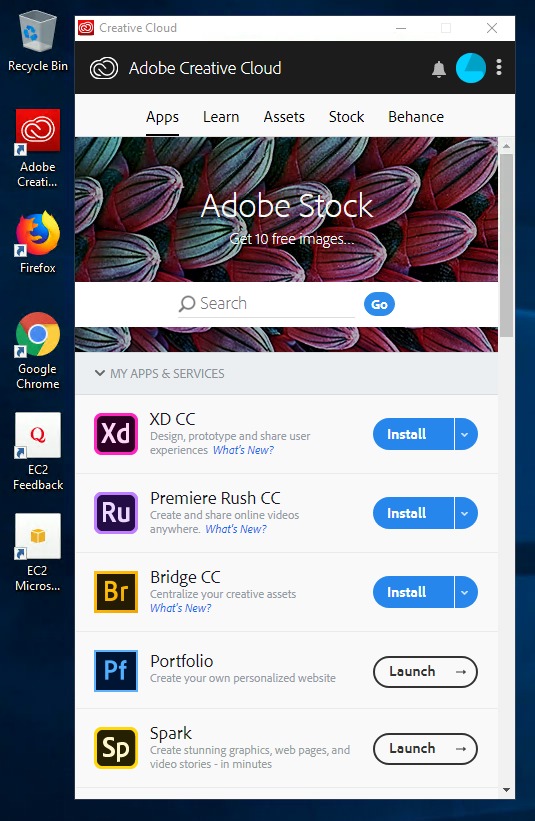Click the Spark Sp icon

116,748
